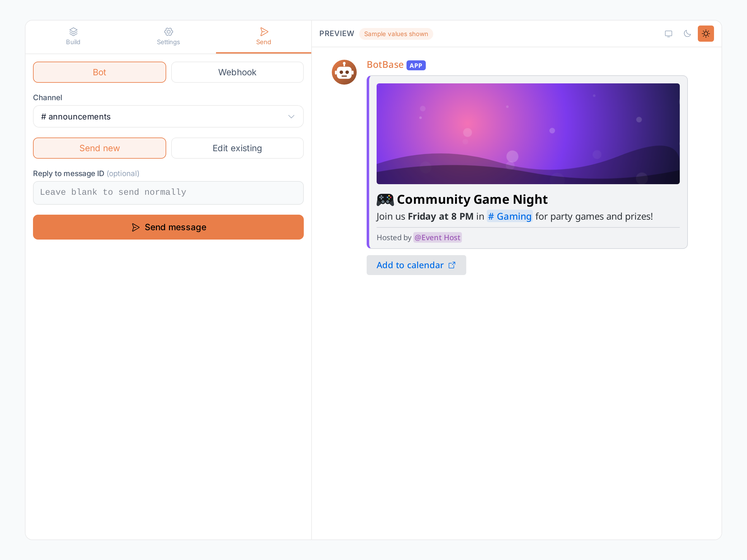Screen dimensions: 747x560
Task: Select the Edit existing option
Action: [237, 148]
